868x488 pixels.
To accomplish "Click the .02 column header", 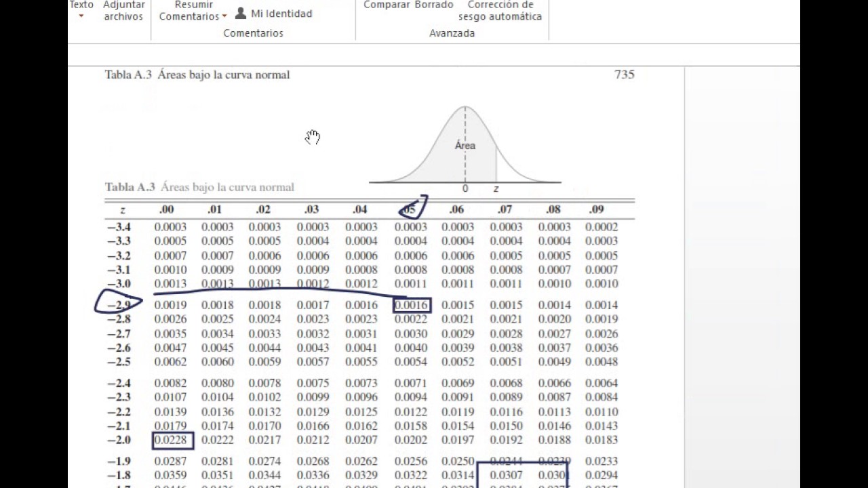I will [263, 210].
